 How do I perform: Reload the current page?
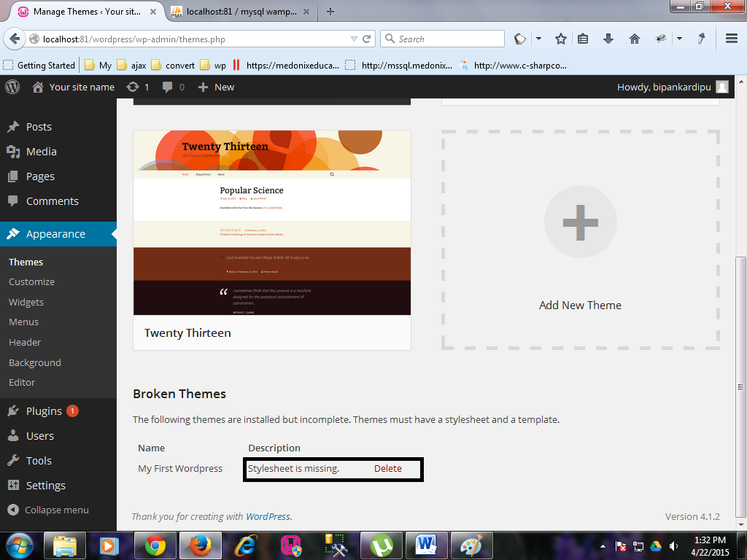pos(366,39)
